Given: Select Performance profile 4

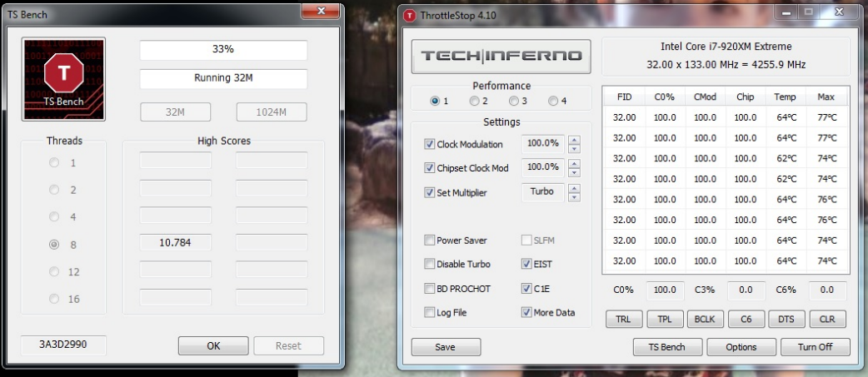Looking at the screenshot, I should pos(552,102).
